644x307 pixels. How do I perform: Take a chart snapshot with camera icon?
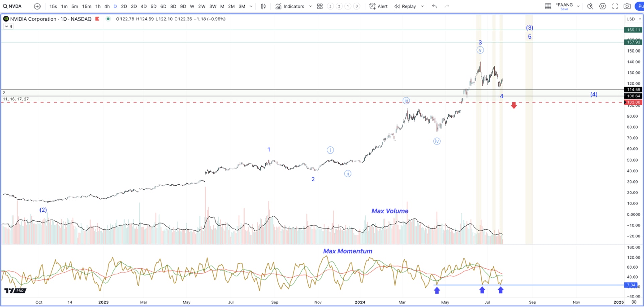(x=627, y=6)
